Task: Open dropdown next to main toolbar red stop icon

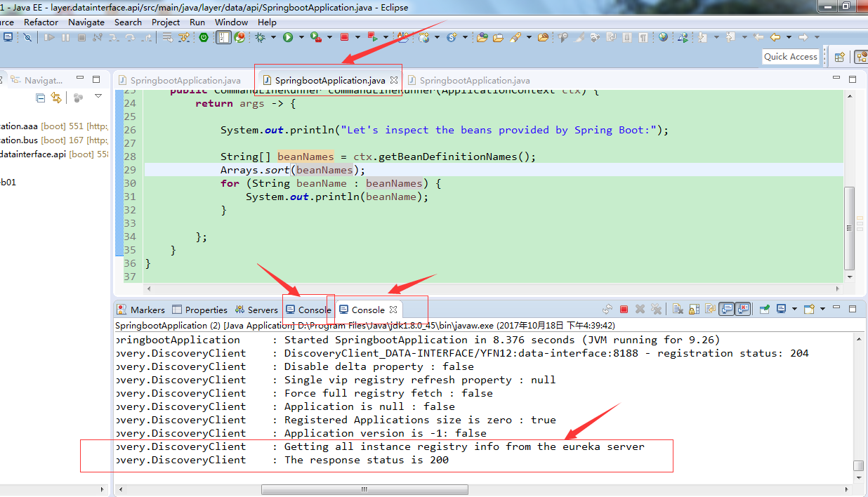Action: coord(357,37)
